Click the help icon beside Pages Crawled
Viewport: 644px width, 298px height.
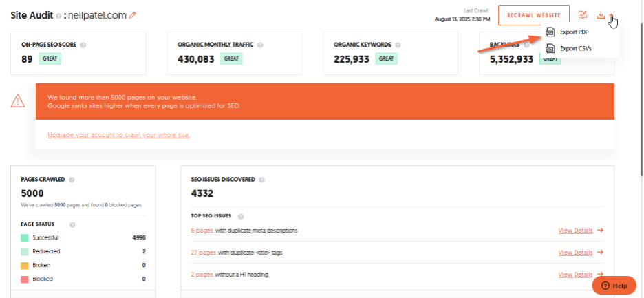[x=72, y=180]
